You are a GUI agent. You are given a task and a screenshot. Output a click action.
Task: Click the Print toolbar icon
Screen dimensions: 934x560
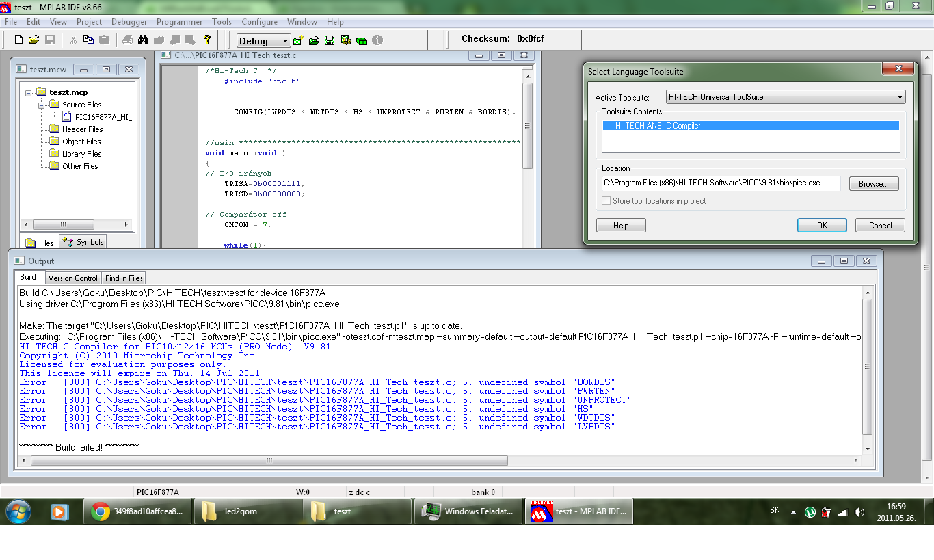127,40
